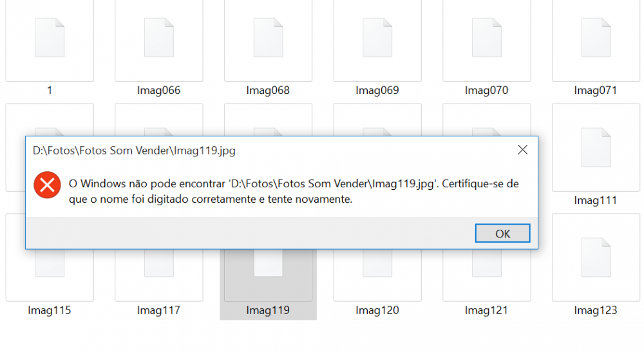Choose the Imag070 file icon

(x=486, y=39)
